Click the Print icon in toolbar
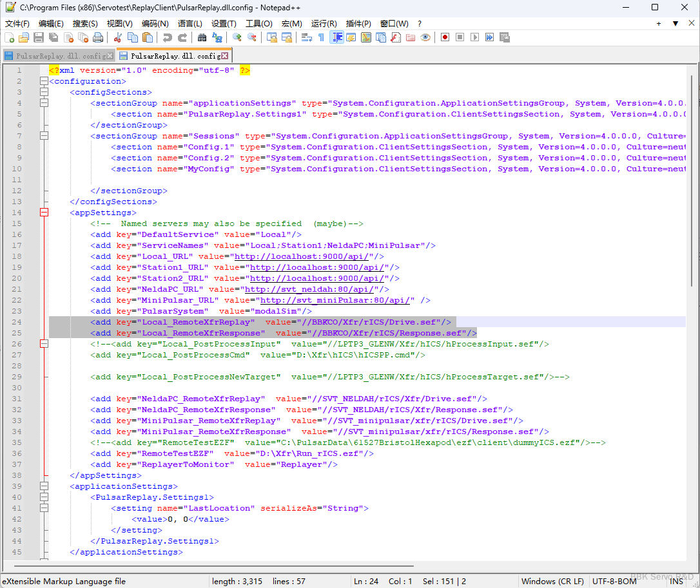The image size is (700, 588). click(98, 37)
